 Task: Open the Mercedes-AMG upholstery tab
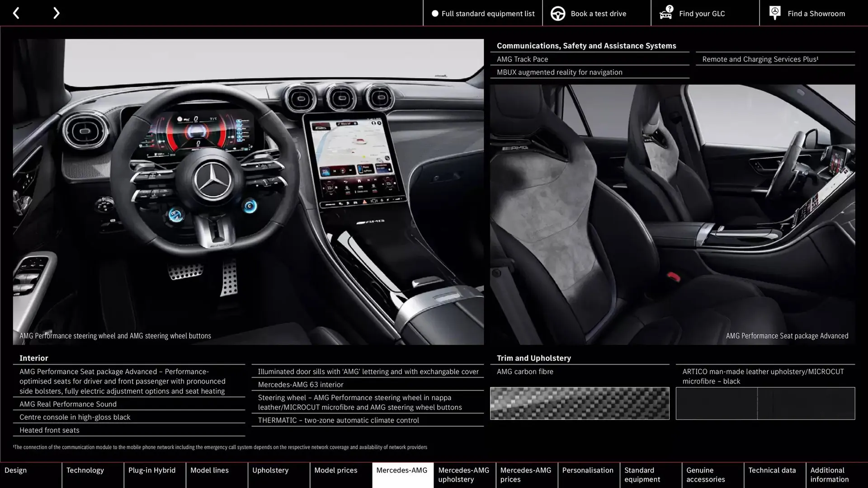(x=464, y=475)
